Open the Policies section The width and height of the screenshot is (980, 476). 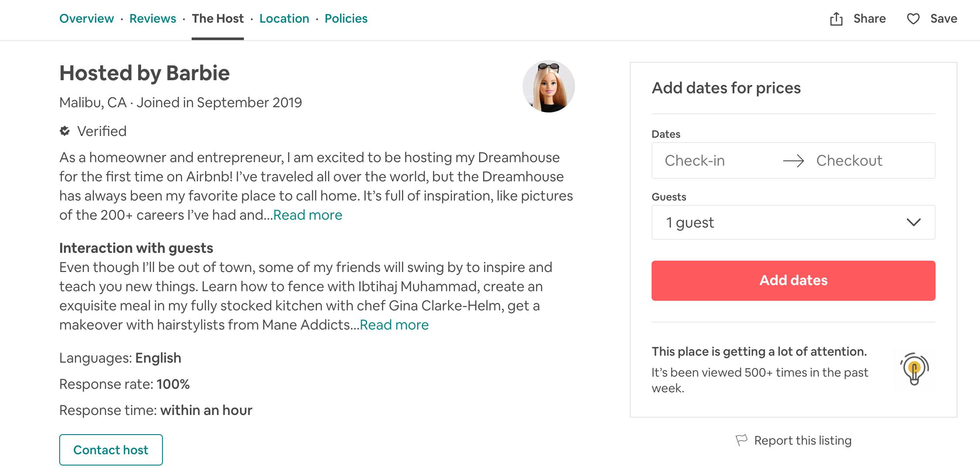tap(346, 18)
